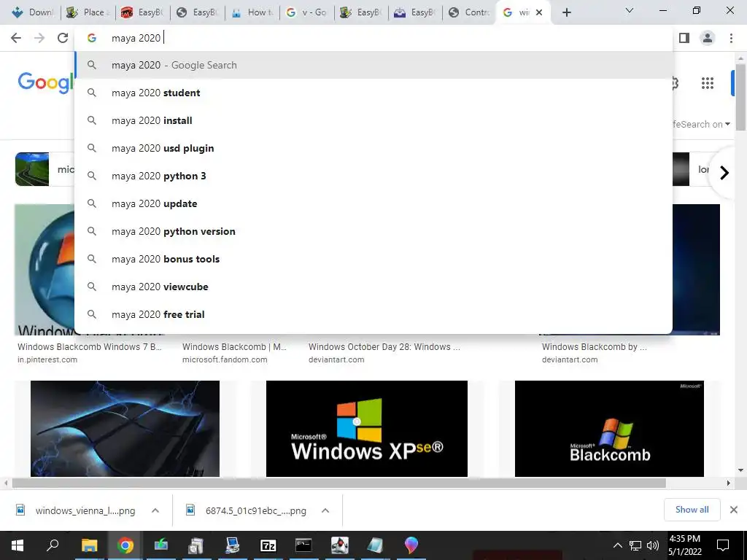Viewport: 747px width, 560px height.
Task: Click the microsoft.fandom.com source text
Action: click(225, 359)
